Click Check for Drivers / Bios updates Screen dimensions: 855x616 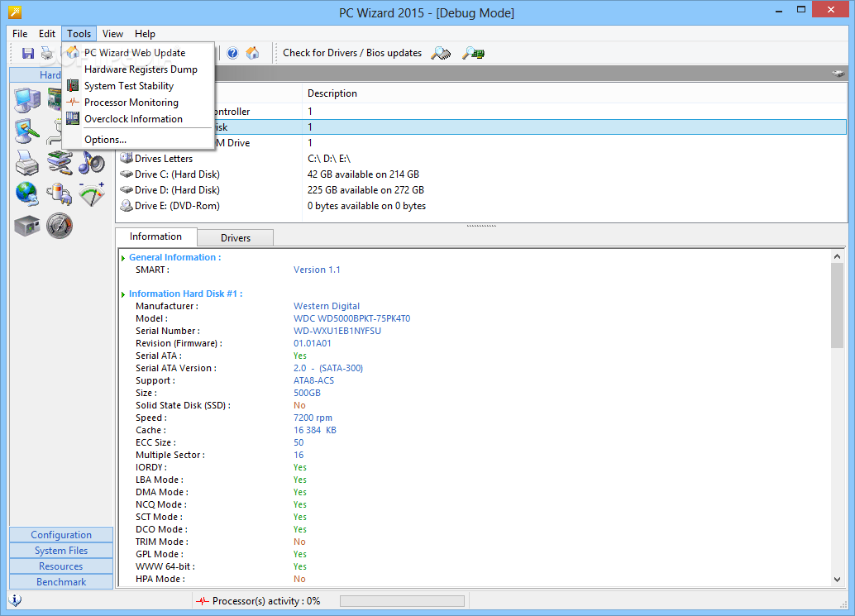coord(352,53)
